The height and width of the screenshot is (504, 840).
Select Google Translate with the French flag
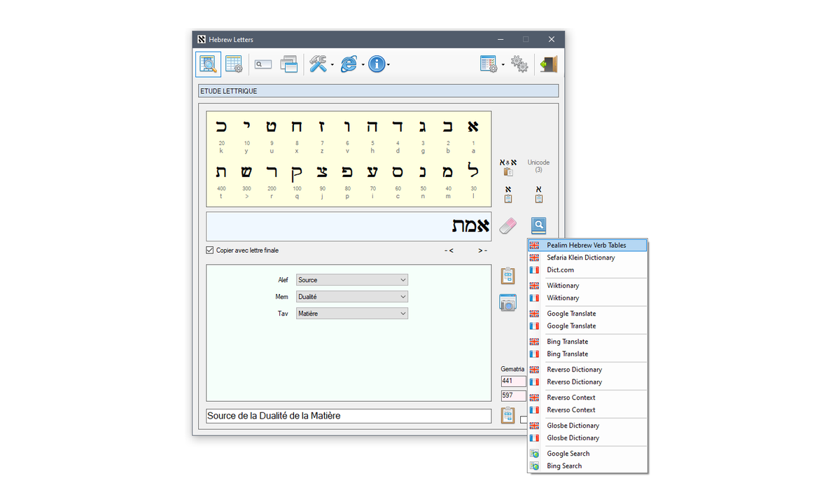point(587,326)
